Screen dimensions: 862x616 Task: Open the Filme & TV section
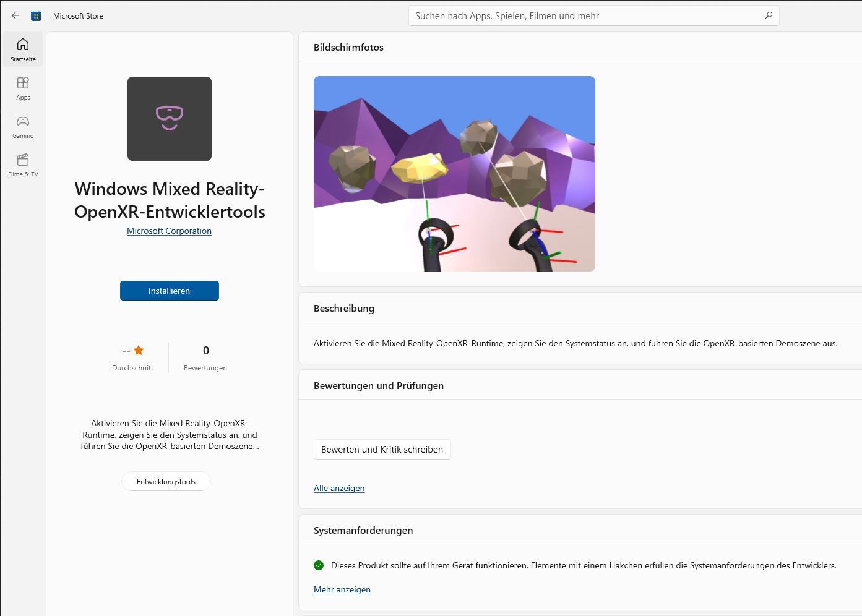[23, 165]
